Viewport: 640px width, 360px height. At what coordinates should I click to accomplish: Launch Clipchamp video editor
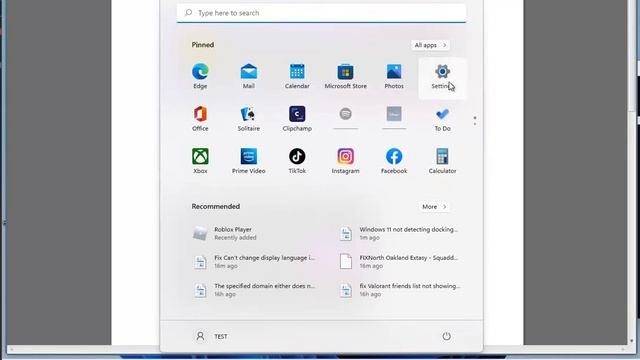(297, 119)
